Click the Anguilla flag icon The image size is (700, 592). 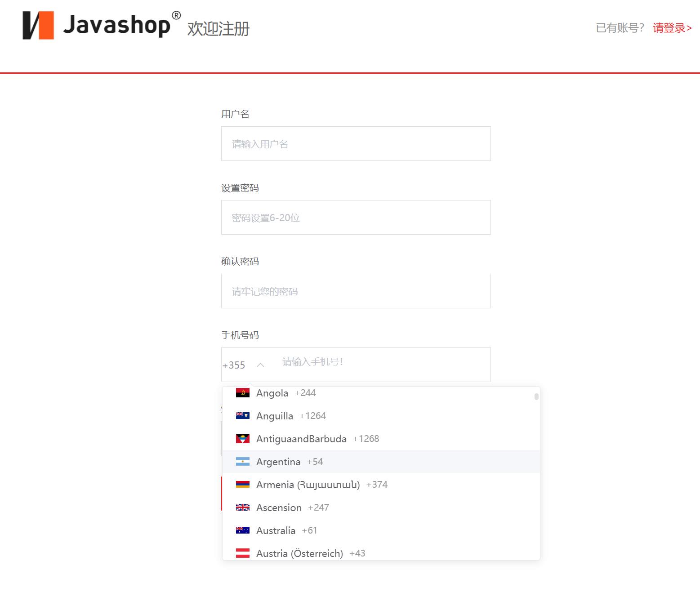pyautogui.click(x=243, y=415)
